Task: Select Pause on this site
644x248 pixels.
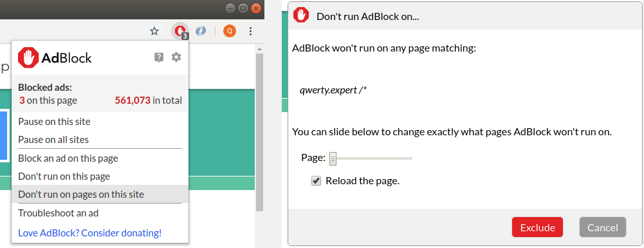Action: pyautogui.click(x=100, y=122)
